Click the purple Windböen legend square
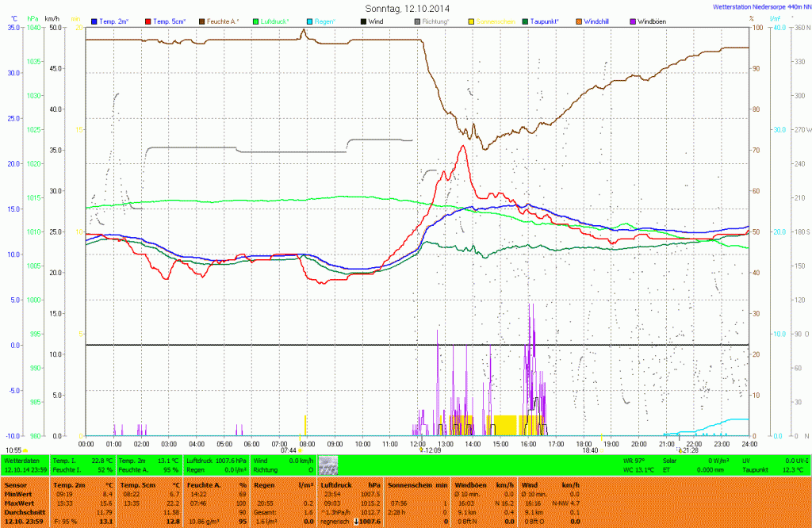This screenshot has height=528, width=812. tap(633, 21)
